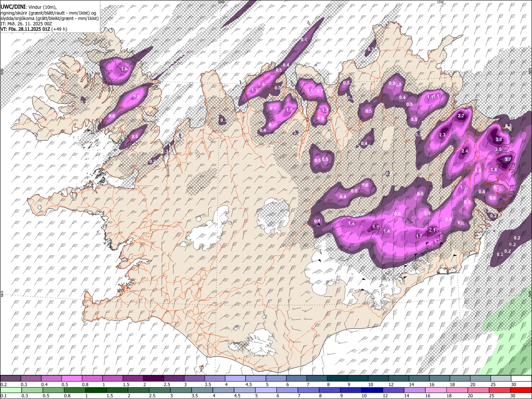Click the bold UWC/DINI title text
532x399 pixels.
[x=13, y=6]
